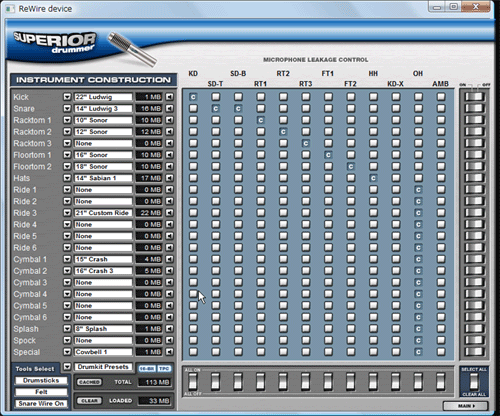Open the Snare instrument dropdown arrow
The height and width of the screenshot is (416, 500).
coord(67,109)
